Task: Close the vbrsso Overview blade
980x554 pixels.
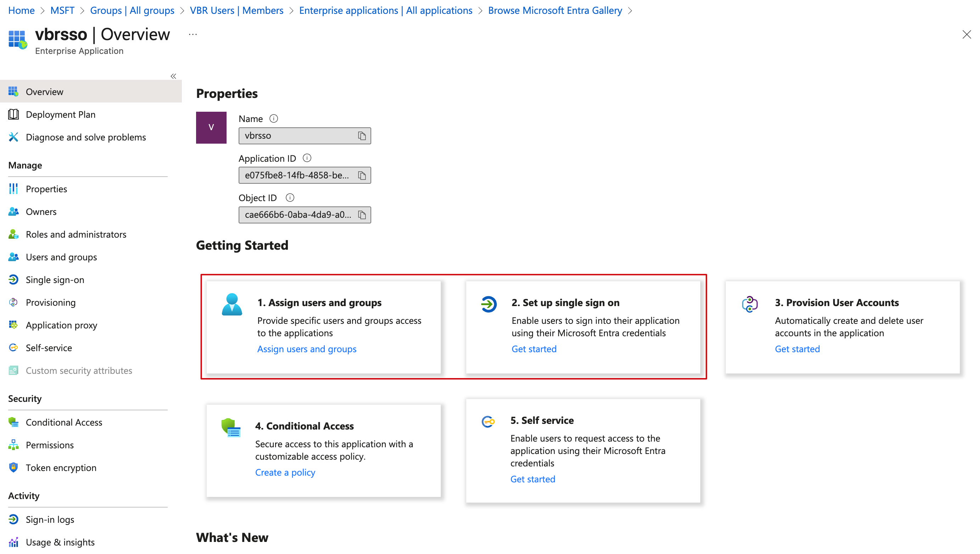Action: pyautogui.click(x=966, y=35)
